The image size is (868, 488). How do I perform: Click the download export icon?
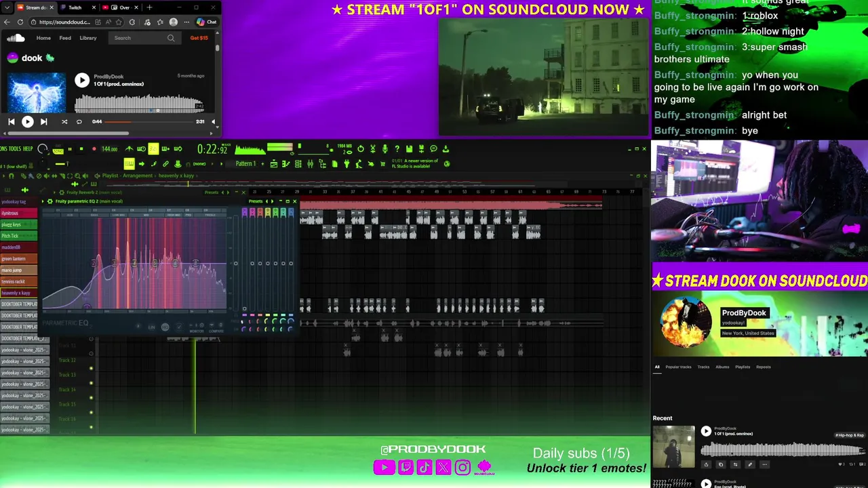446,148
